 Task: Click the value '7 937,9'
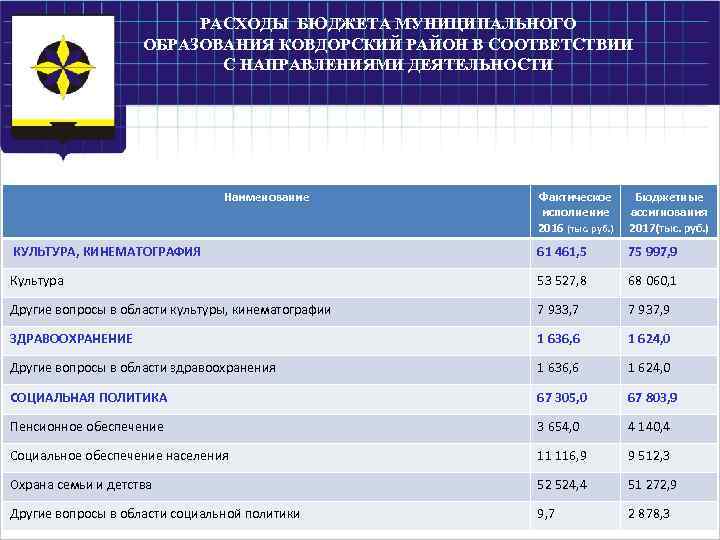point(649,310)
